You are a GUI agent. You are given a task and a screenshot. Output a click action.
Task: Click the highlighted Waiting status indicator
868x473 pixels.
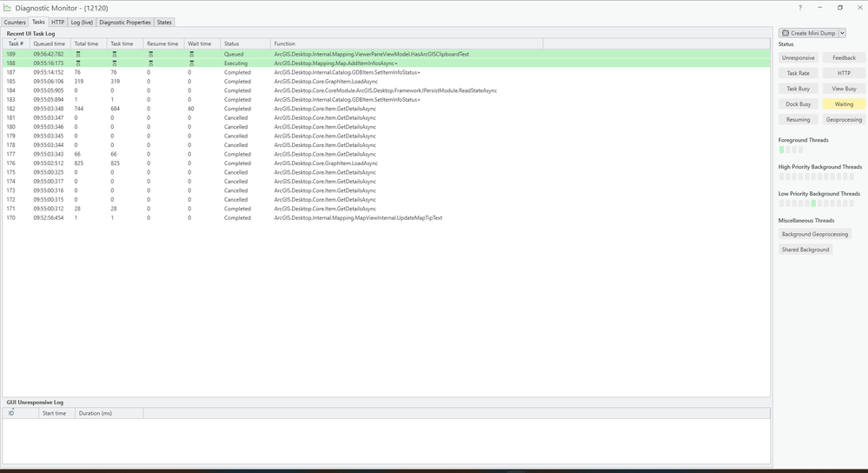(x=845, y=104)
